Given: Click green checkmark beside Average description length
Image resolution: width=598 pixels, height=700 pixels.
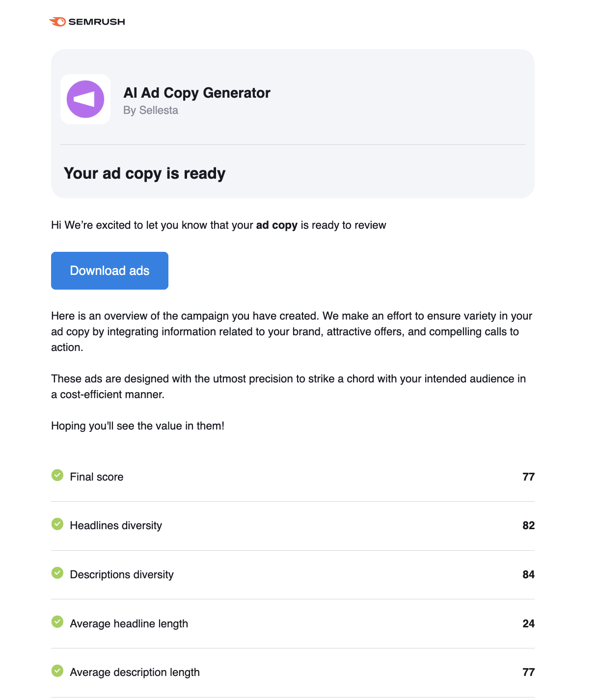Looking at the screenshot, I should point(57,671).
